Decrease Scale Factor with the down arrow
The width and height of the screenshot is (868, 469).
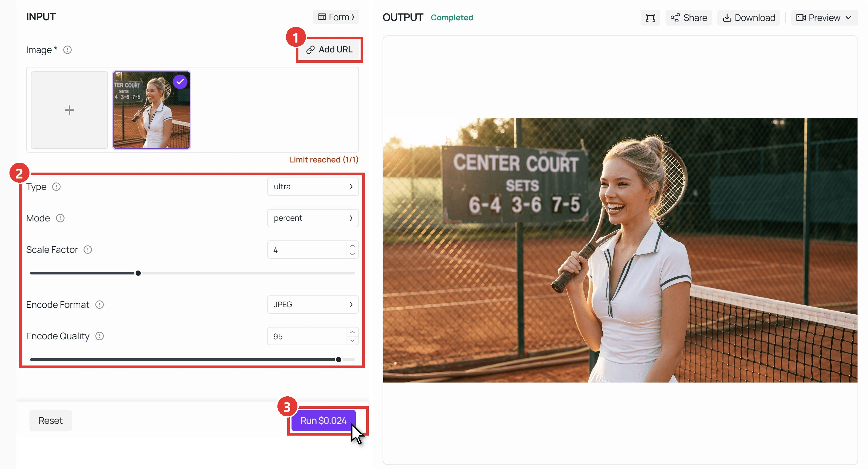click(x=352, y=254)
